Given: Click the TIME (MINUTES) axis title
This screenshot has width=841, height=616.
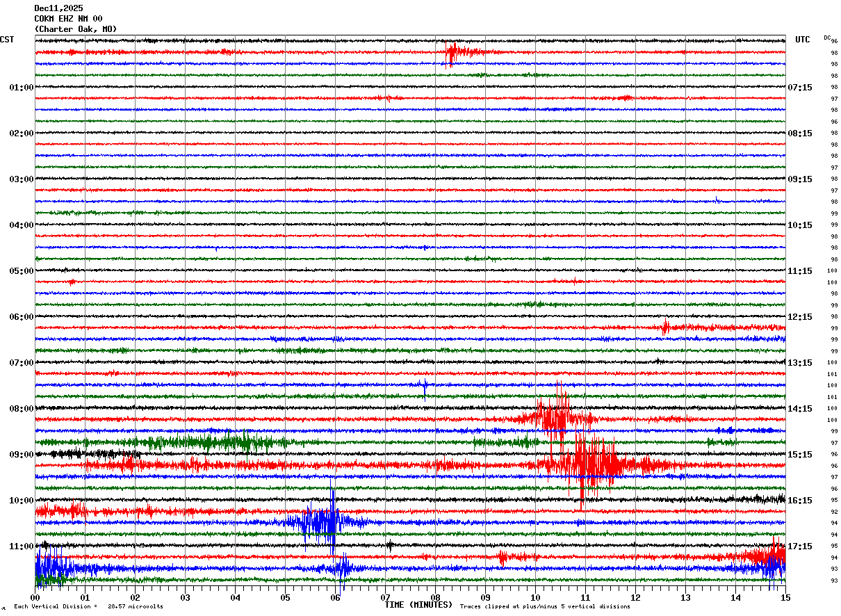Looking at the screenshot, I should (x=418, y=605).
